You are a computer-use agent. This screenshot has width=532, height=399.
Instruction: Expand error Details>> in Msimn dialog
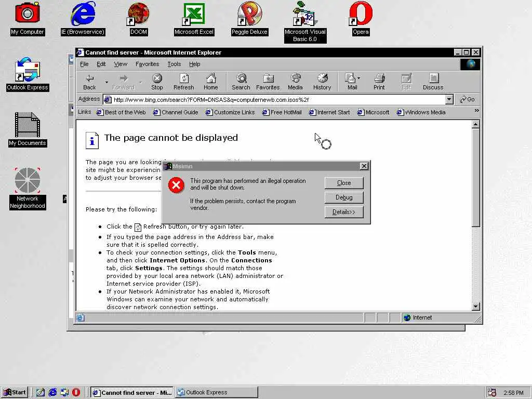344,212
